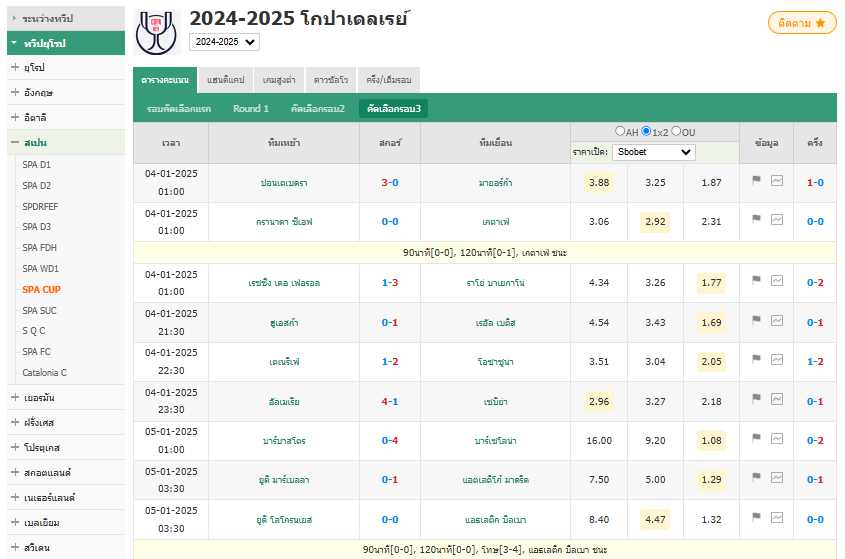Expand the เยอรมัน sidebar group
This screenshot has height=559, width=845.
point(66,397)
